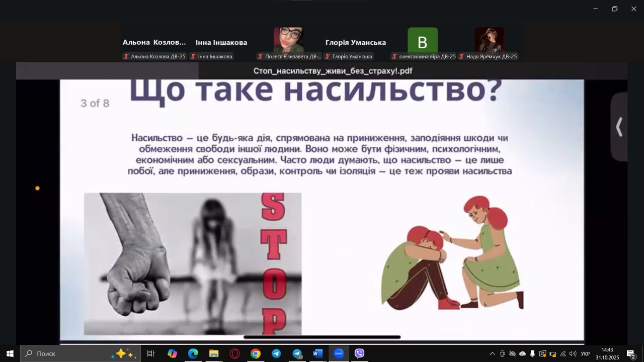Select Альона Козлова participant tile
Viewport: 644px width, 362px height.
(x=154, y=43)
